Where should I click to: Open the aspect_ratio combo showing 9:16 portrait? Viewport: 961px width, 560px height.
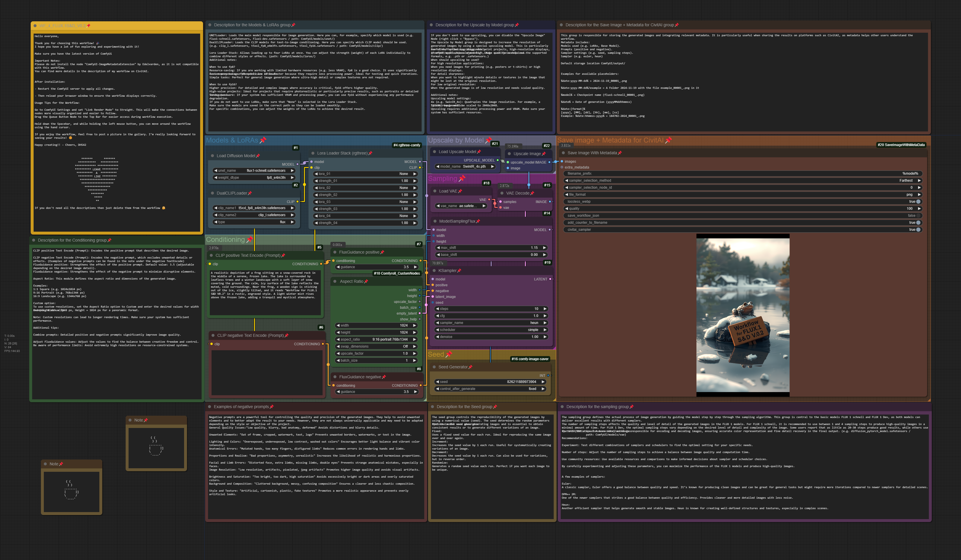point(376,339)
